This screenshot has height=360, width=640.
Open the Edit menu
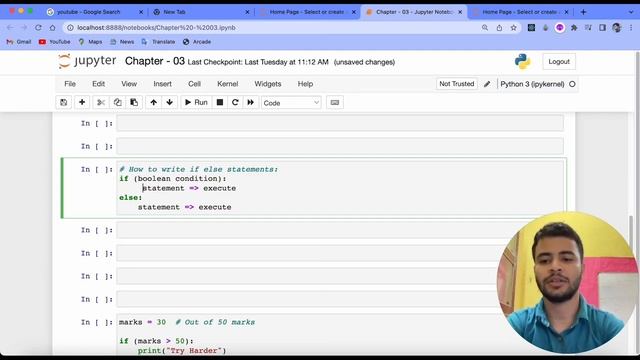coord(98,84)
